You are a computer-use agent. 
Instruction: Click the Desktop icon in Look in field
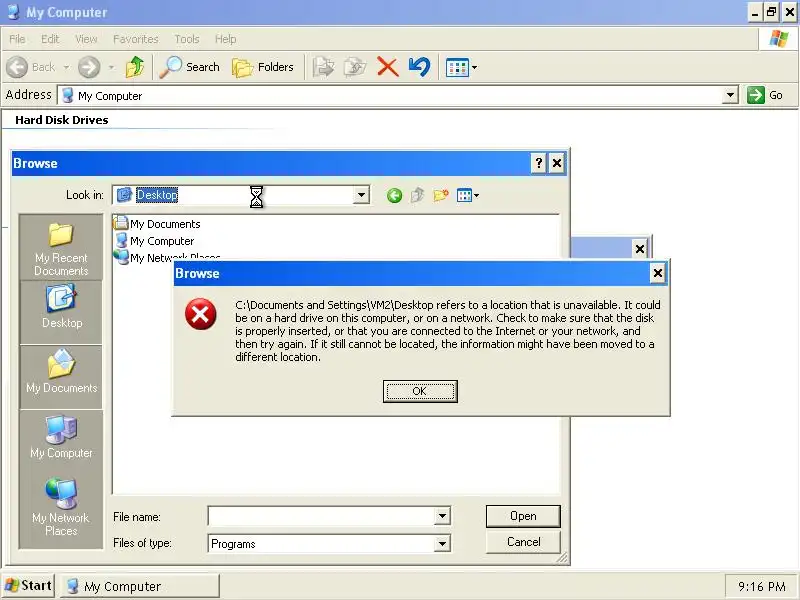[124, 195]
